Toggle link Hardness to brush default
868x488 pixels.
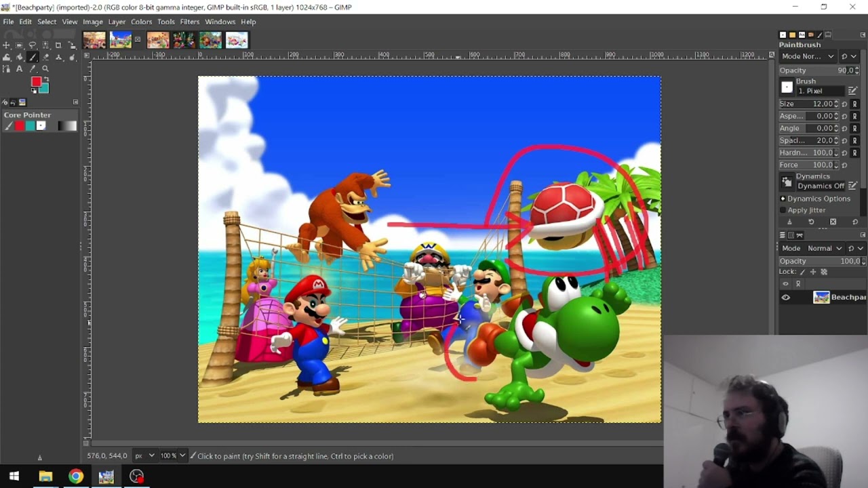click(x=854, y=152)
